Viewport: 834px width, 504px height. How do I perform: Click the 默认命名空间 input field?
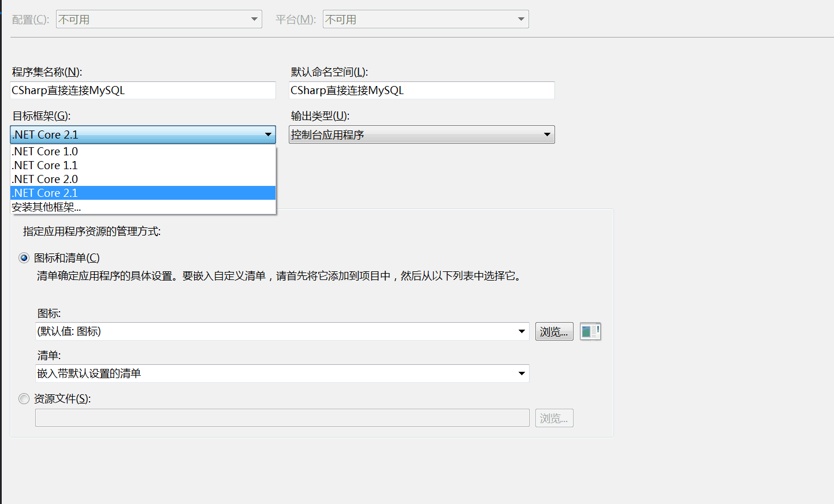tap(422, 90)
